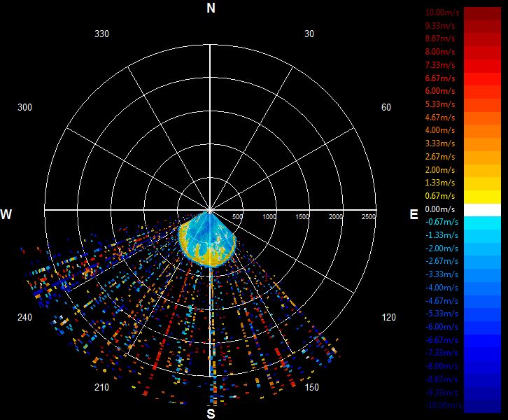Click the 9.33m/s legend label

point(440,26)
